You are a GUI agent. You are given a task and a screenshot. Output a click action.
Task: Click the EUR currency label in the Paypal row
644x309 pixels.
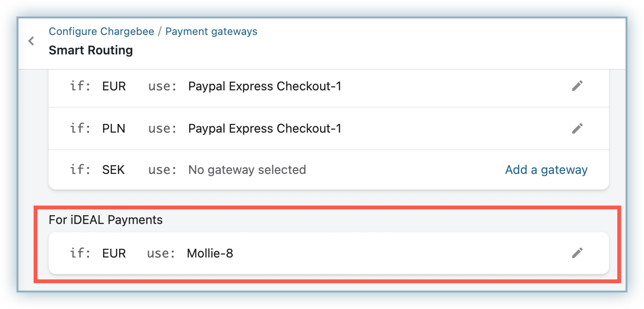114,86
